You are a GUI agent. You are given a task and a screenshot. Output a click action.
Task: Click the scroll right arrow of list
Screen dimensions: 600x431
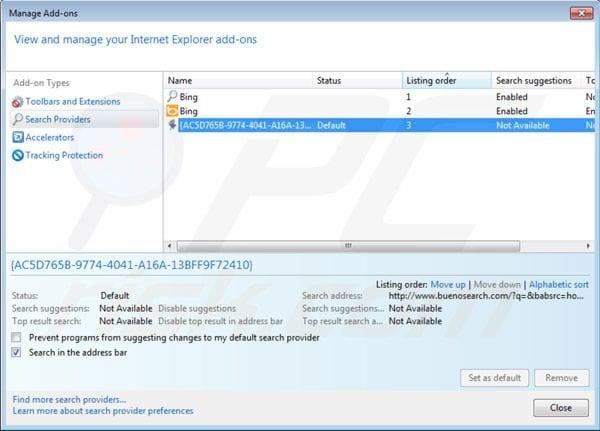[x=588, y=246]
